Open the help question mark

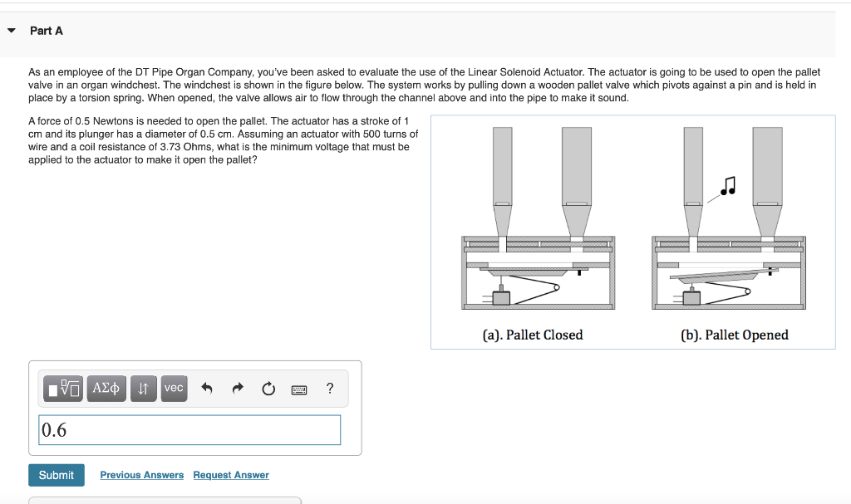point(330,389)
